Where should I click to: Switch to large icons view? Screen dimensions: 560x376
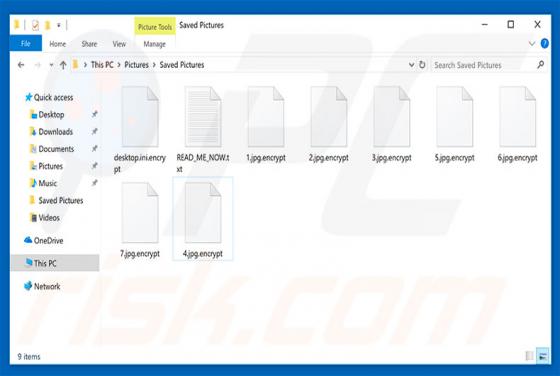[x=542, y=356]
